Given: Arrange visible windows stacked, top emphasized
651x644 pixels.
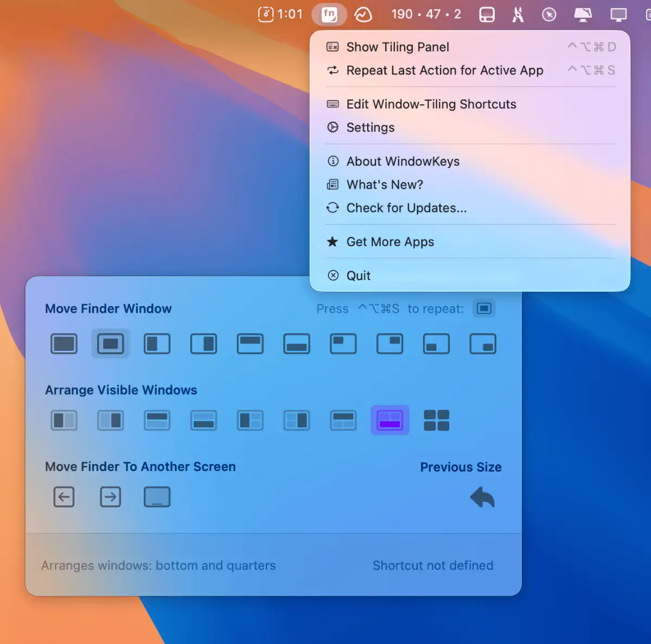Looking at the screenshot, I should [x=157, y=420].
